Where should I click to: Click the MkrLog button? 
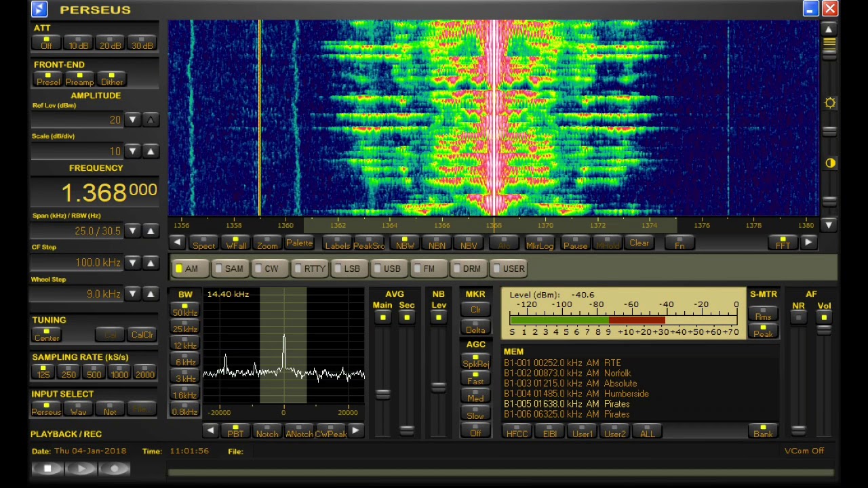tap(540, 243)
